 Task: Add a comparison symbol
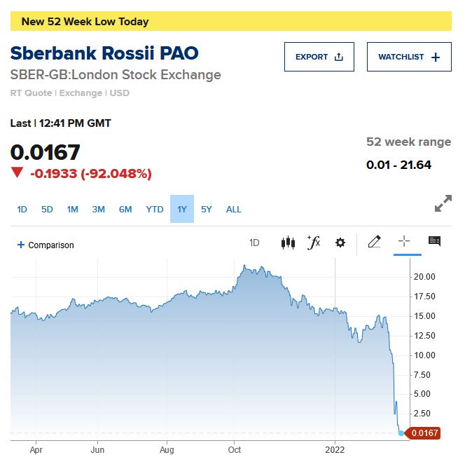[x=46, y=245]
